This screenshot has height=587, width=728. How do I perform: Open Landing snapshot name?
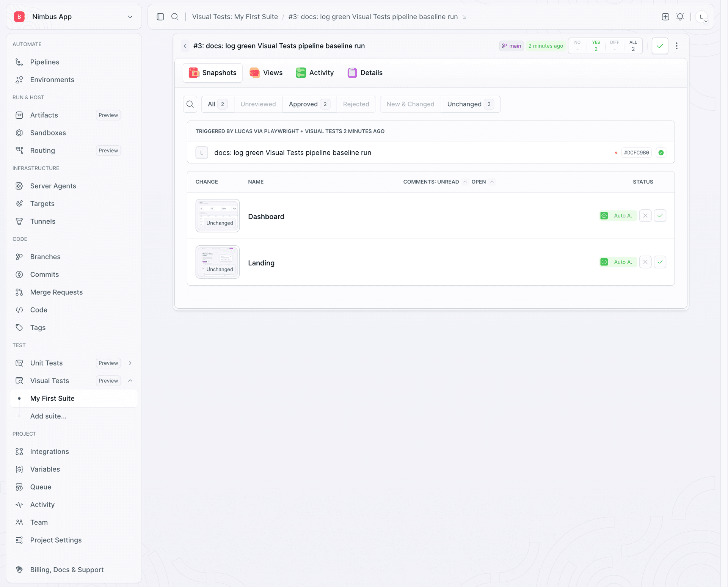(x=261, y=263)
